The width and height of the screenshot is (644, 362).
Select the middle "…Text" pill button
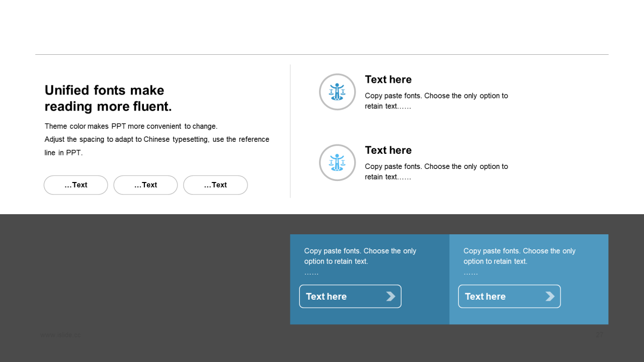click(145, 185)
